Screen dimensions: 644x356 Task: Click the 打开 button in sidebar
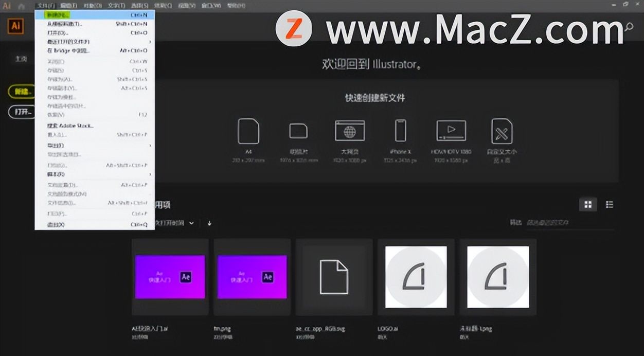(22, 112)
